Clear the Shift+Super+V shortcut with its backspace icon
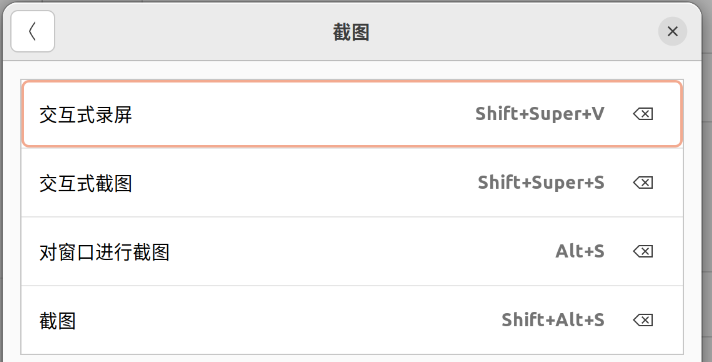712x362 pixels. pyautogui.click(x=643, y=114)
